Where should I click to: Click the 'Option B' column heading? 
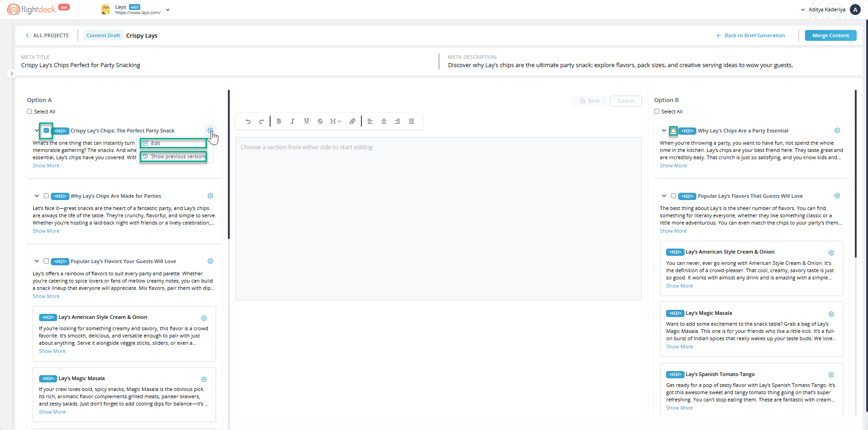point(666,100)
